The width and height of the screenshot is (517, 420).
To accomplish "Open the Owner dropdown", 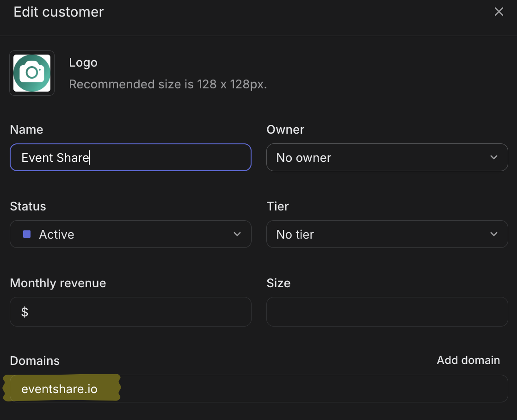I will tap(387, 157).
